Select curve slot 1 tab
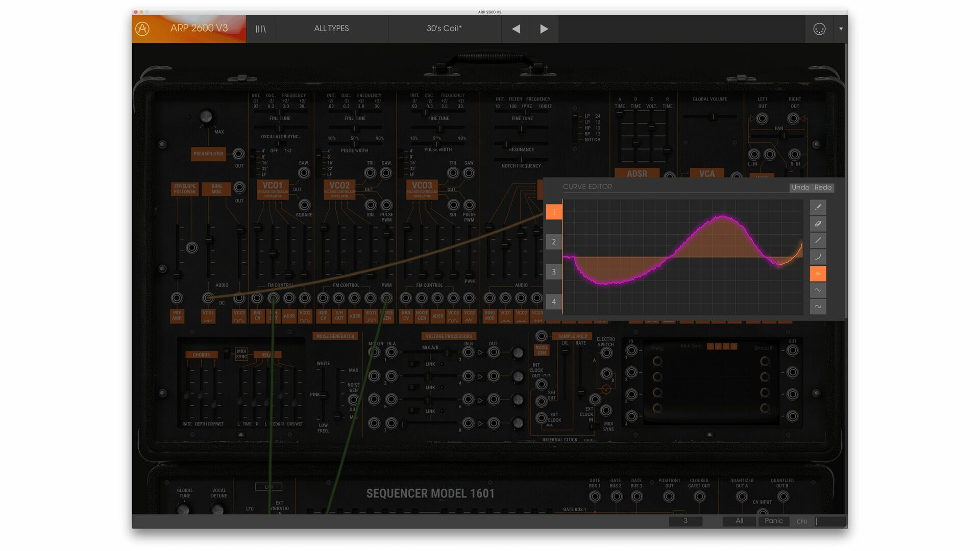Viewport: 980px width, 551px height. tap(554, 212)
